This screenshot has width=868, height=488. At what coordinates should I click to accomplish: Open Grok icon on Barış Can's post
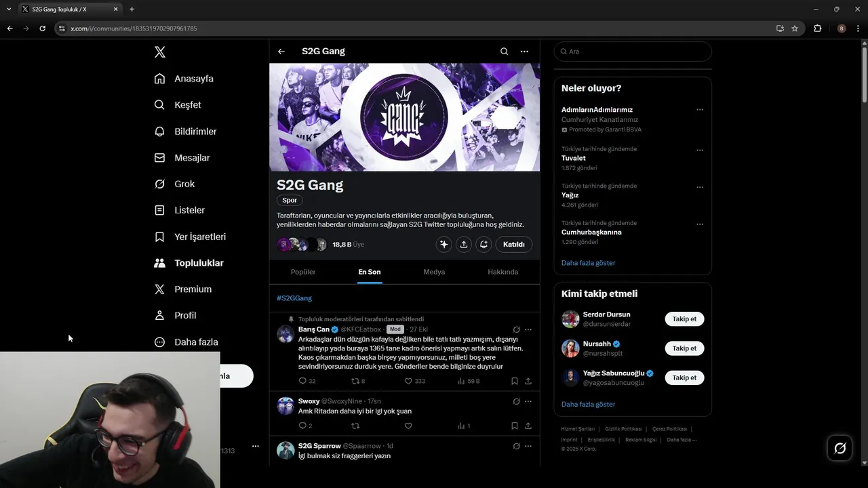pos(516,329)
